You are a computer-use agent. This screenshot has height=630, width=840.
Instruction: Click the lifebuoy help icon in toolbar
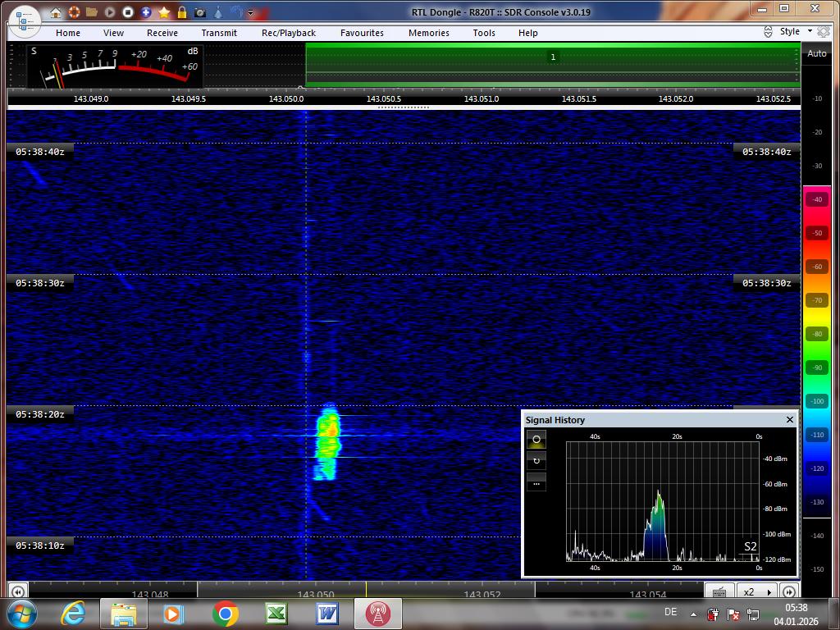(73, 12)
